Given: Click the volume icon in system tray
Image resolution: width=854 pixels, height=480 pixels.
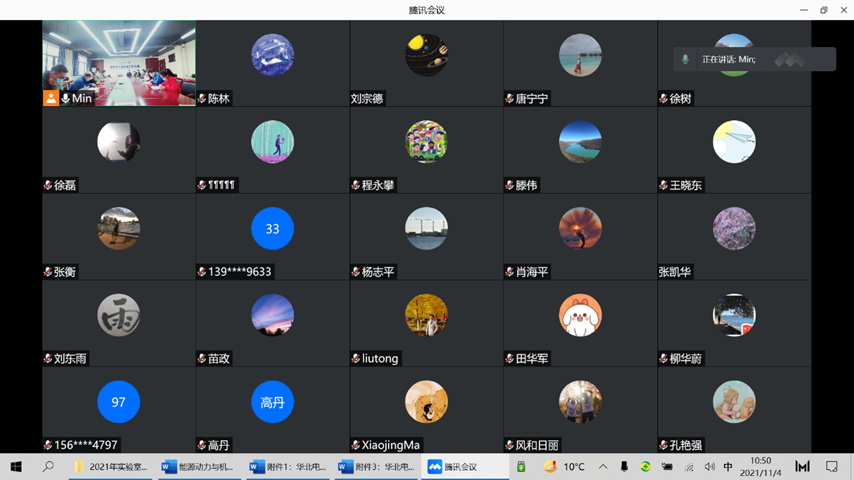Looking at the screenshot, I should 709,467.
